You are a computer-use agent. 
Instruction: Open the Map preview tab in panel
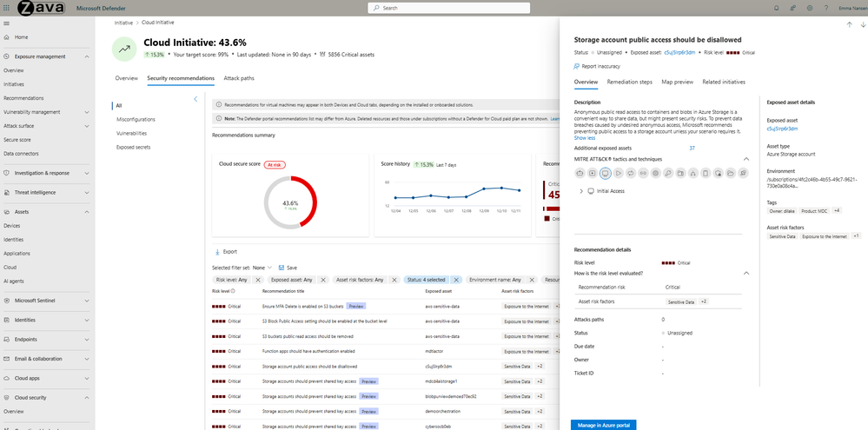coord(677,82)
